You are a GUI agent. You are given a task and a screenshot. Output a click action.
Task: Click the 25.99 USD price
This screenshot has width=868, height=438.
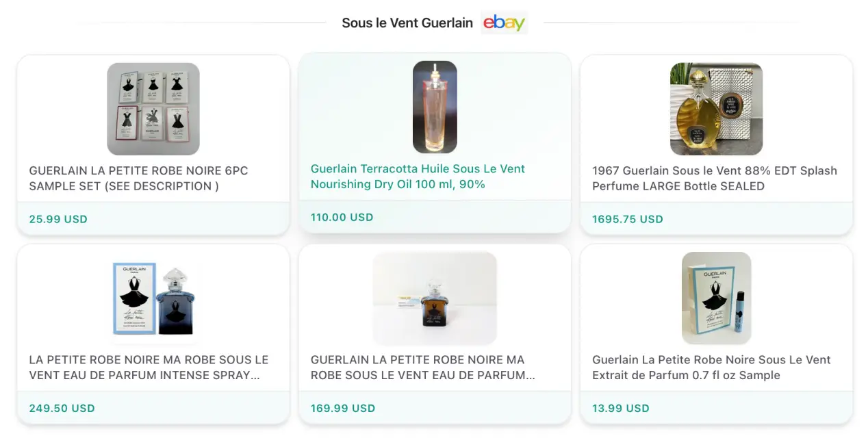coord(58,220)
